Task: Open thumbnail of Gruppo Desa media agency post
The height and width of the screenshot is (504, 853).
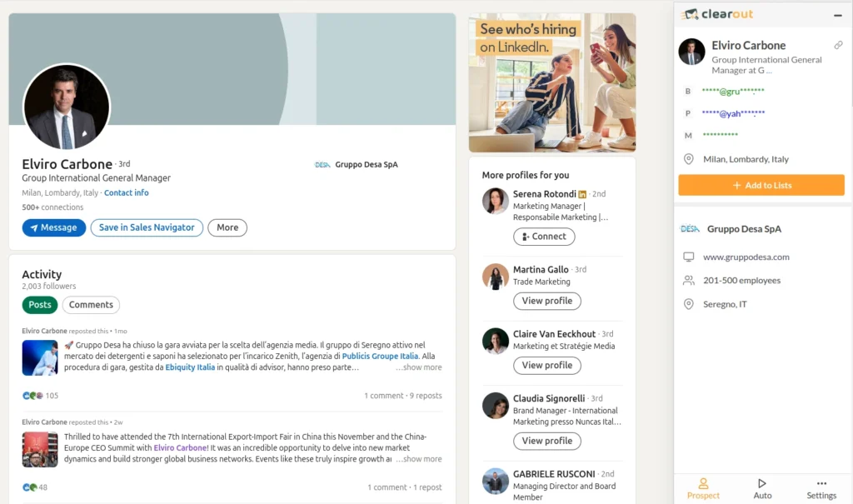Action: coord(40,357)
